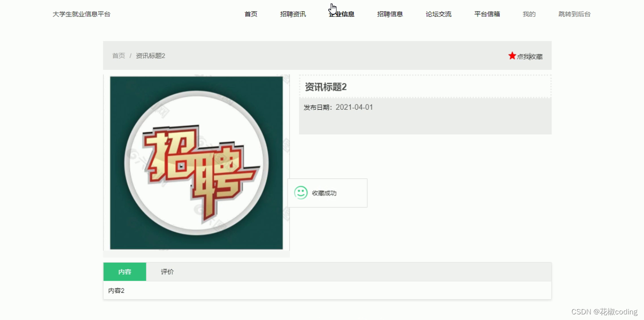This screenshot has width=644, height=320.
Task: Click the 点我收藏 favorite button
Action: 528,55
